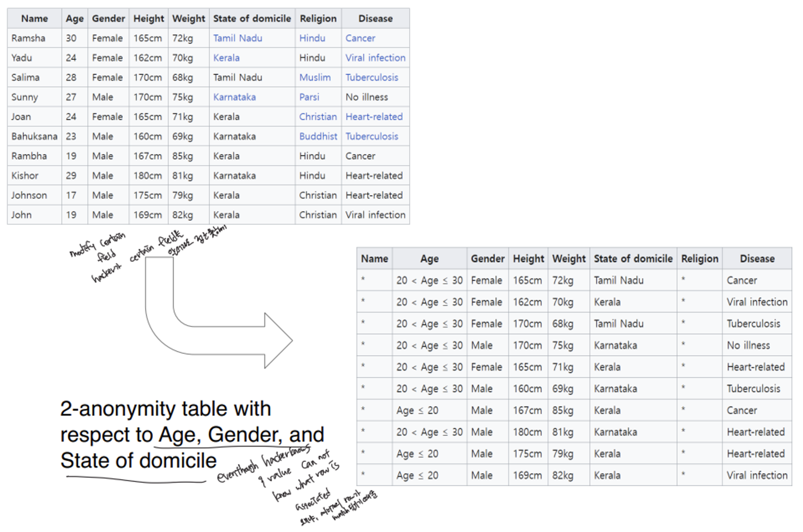Image resolution: width=803 pixels, height=532 pixels.
Task: Select Tamil Nadu in Salima's row
Action: tap(237, 77)
